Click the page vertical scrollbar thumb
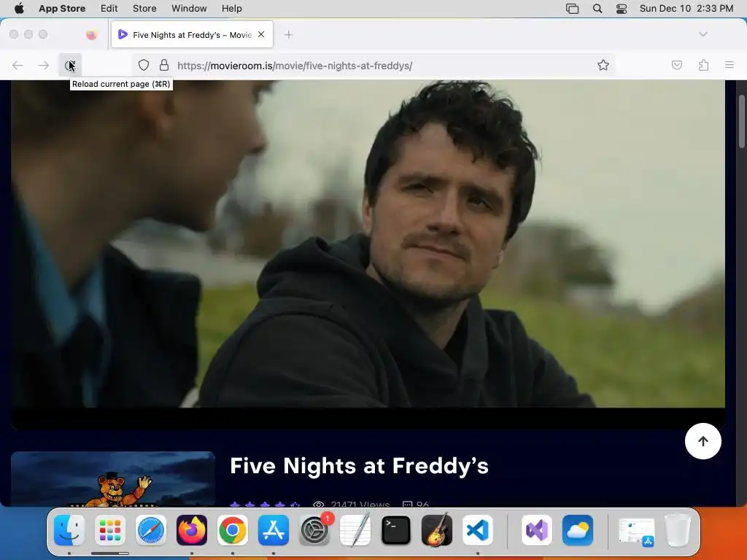 coord(741,122)
